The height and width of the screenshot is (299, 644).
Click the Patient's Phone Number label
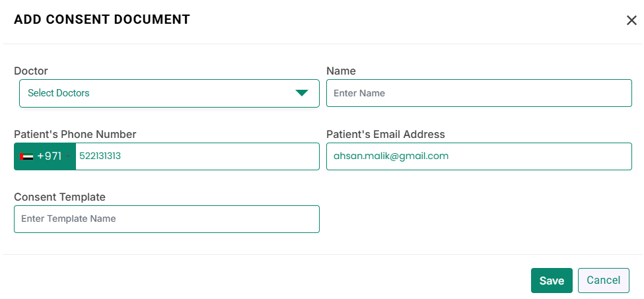coord(75,134)
